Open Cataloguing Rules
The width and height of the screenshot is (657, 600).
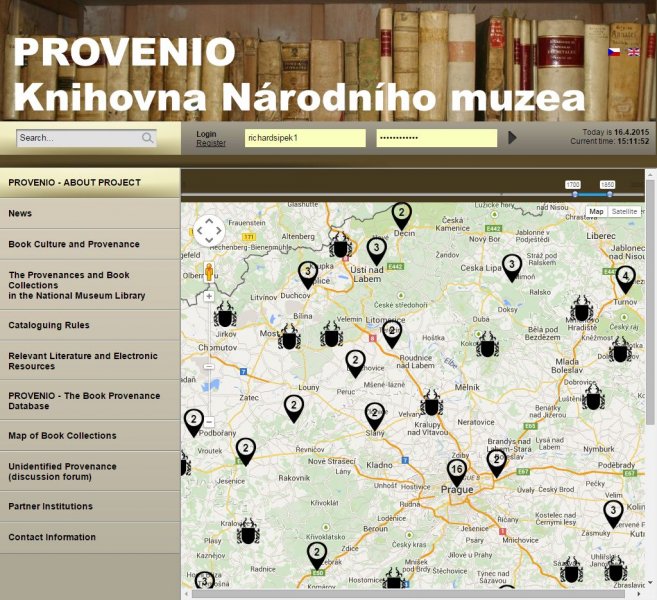[90, 325]
